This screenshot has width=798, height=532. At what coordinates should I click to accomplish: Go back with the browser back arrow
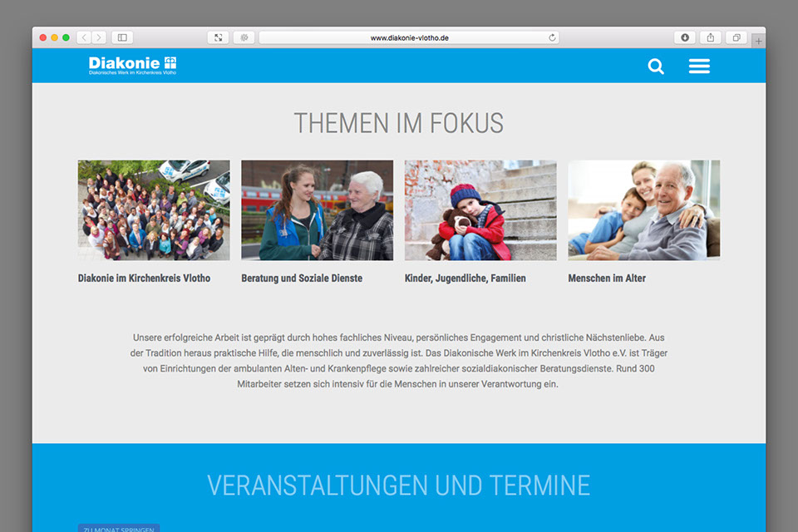(x=84, y=37)
